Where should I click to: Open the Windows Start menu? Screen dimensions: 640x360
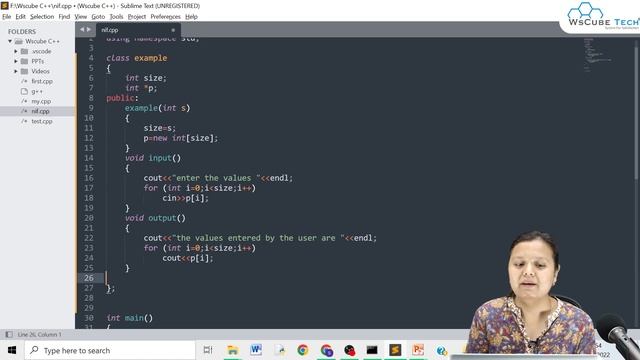pos(12,350)
